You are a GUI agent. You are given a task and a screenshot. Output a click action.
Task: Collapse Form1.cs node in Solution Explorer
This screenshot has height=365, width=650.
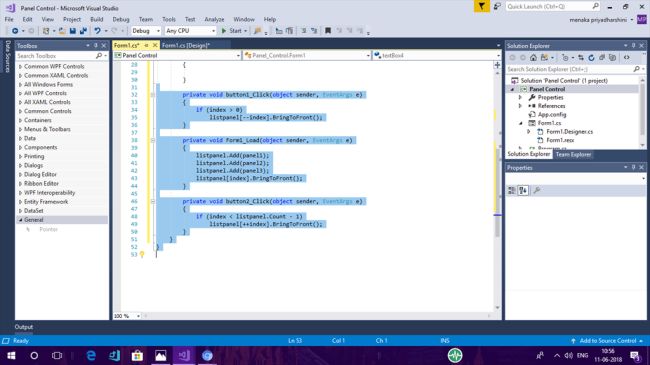click(521, 123)
